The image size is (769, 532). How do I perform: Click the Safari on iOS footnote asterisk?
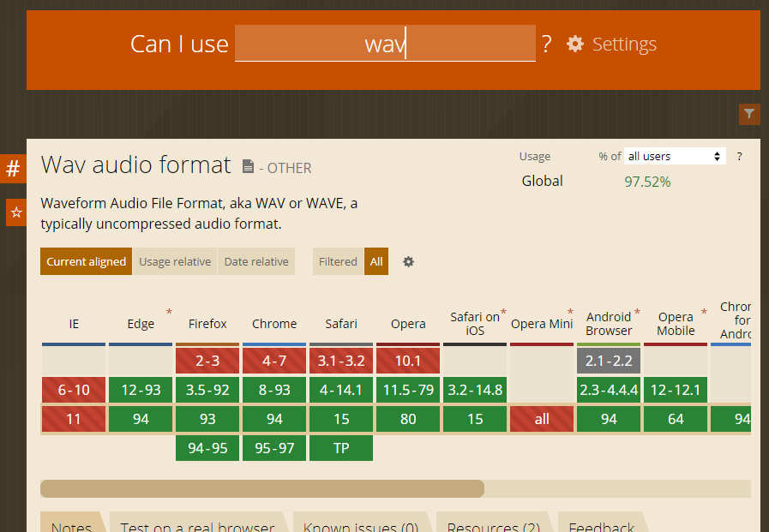tap(503, 312)
